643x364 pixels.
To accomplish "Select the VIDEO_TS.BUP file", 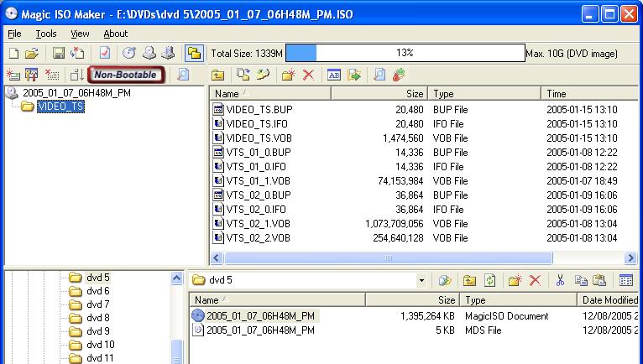I will (259, 110).
